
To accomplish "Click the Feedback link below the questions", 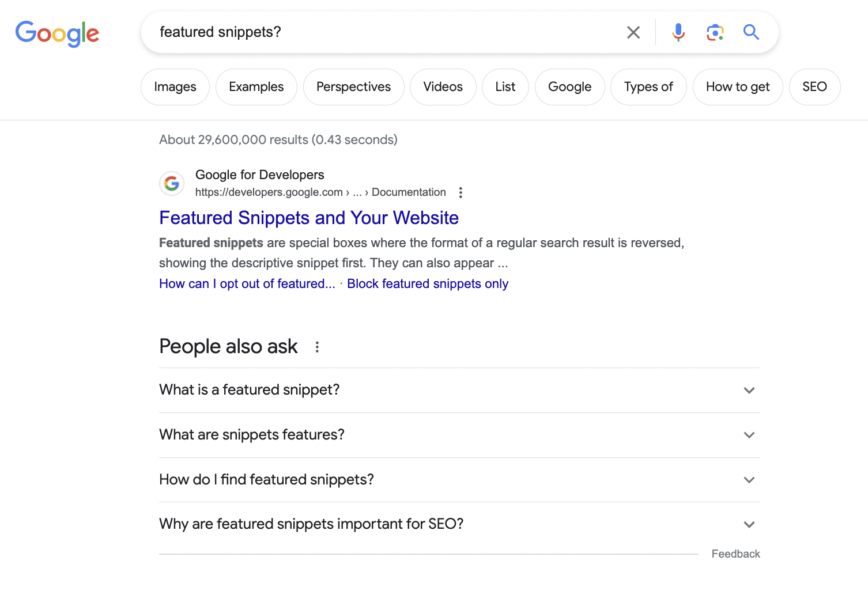I will [736, 554].
